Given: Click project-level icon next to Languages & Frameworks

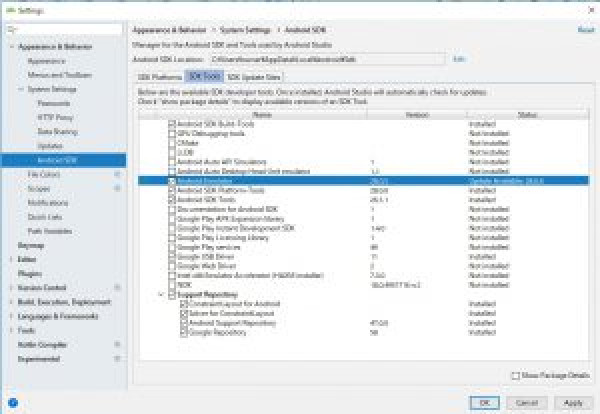Looking at the screenshot, I should click(x=117, y=315).
